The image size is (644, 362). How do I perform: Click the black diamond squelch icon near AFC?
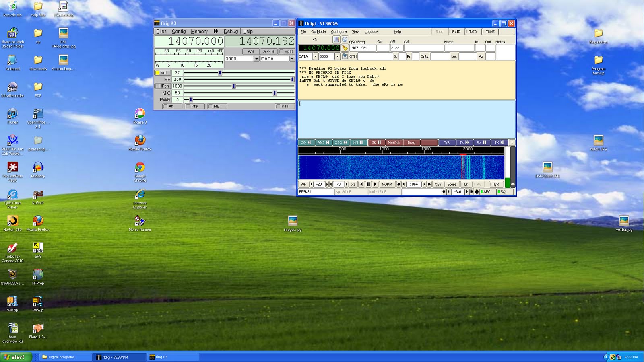coord(477,192)
